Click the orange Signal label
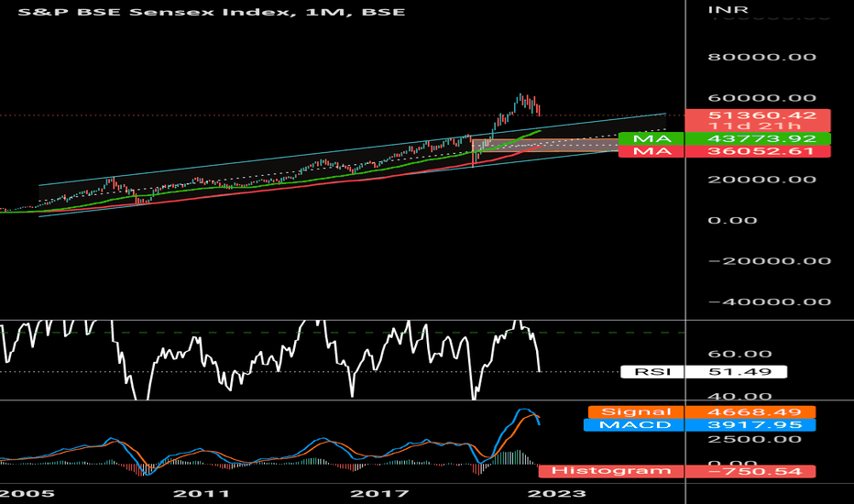 636,412
